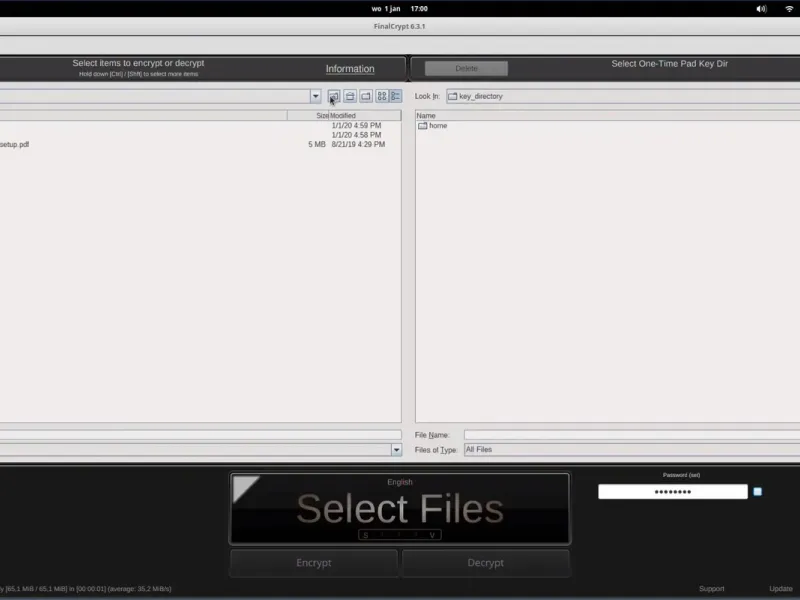This screenshot has height=600, width=800.
Task: Click the Up One Level folder icon
Action: click(x=334, y=96)
